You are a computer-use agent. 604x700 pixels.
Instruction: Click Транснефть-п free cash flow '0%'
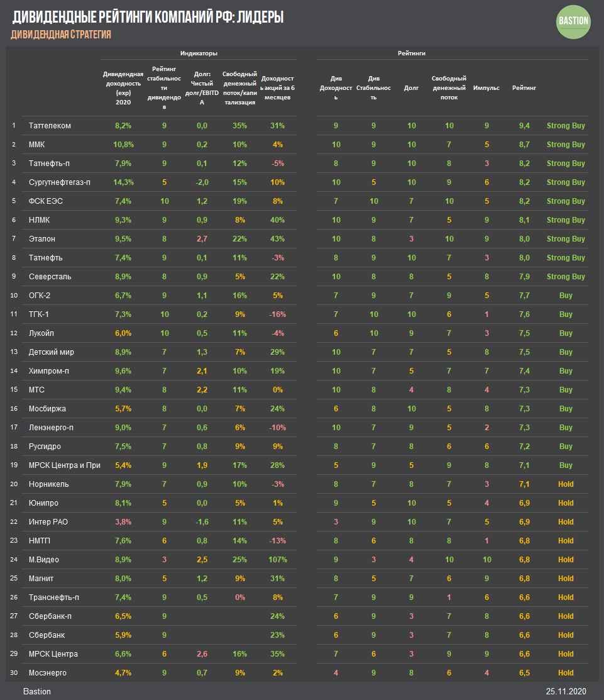239,597
